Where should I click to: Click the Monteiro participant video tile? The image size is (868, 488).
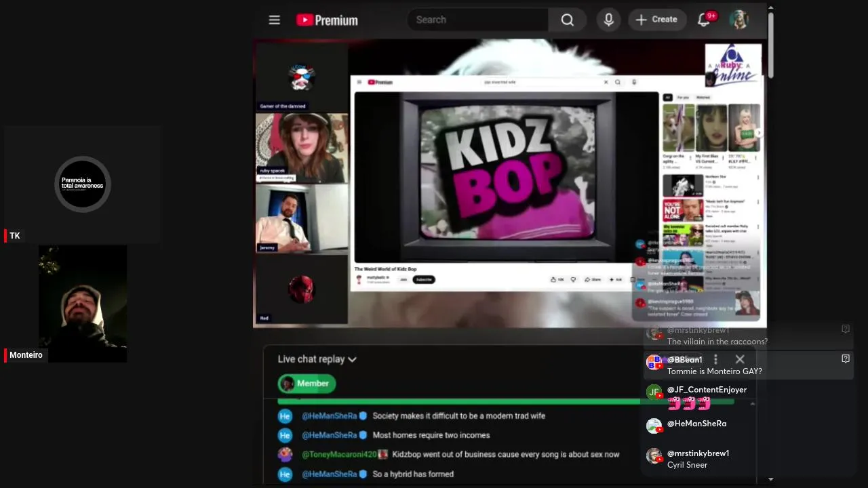83,304
